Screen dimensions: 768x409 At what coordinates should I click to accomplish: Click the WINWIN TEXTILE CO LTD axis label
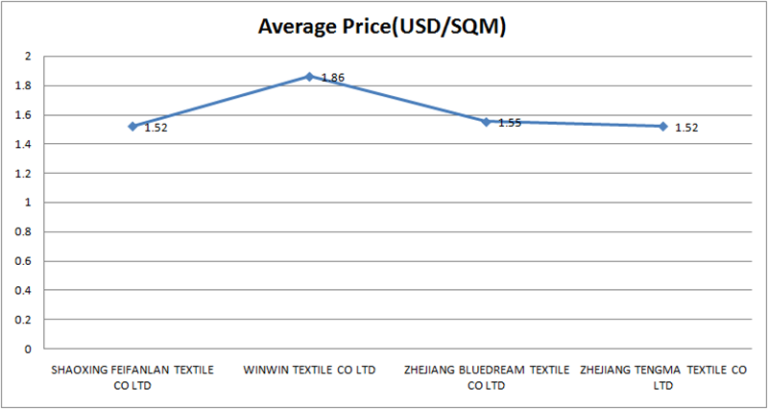(310, 370)
